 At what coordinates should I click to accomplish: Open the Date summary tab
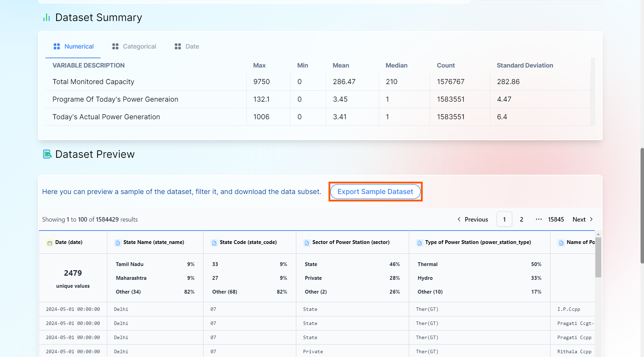(192, 47)
